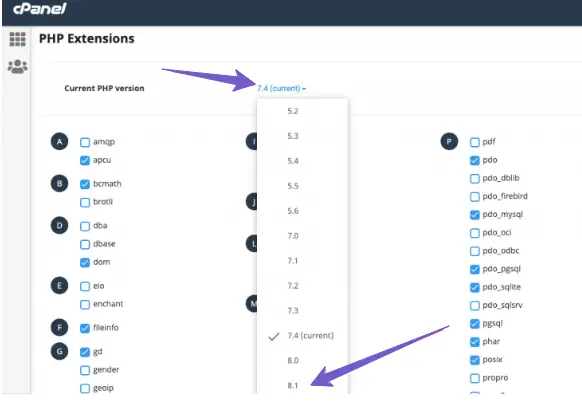The image size is (582, 412).
Task: Click the letter P section badge
Action: click(x=449, y=141)
